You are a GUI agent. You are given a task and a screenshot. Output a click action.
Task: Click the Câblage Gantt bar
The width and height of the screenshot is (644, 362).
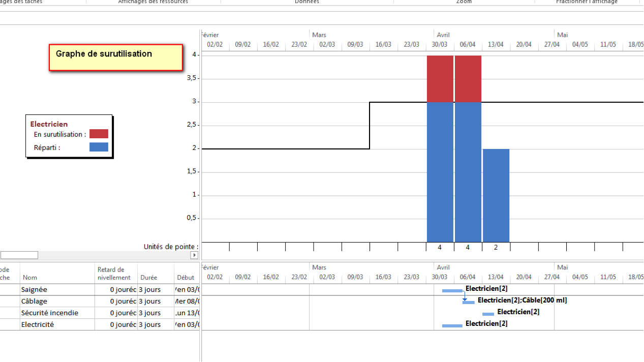[x=469, y=302]
